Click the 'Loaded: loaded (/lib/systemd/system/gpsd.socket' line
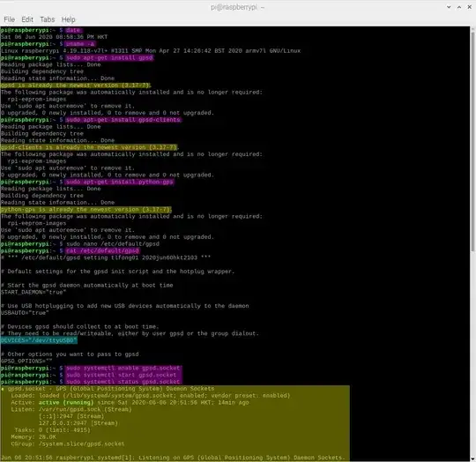Viewport: 476px width, 462px height. pos(151,396)
